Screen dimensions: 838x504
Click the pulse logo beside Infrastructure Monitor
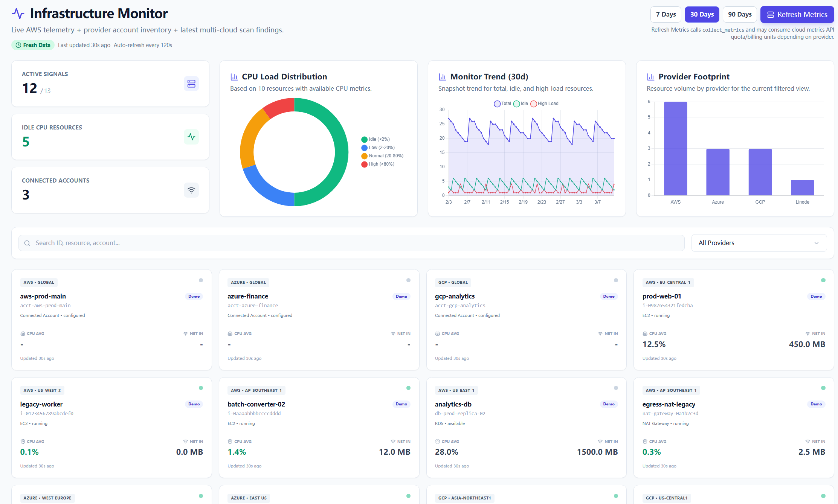coord(18,14)
